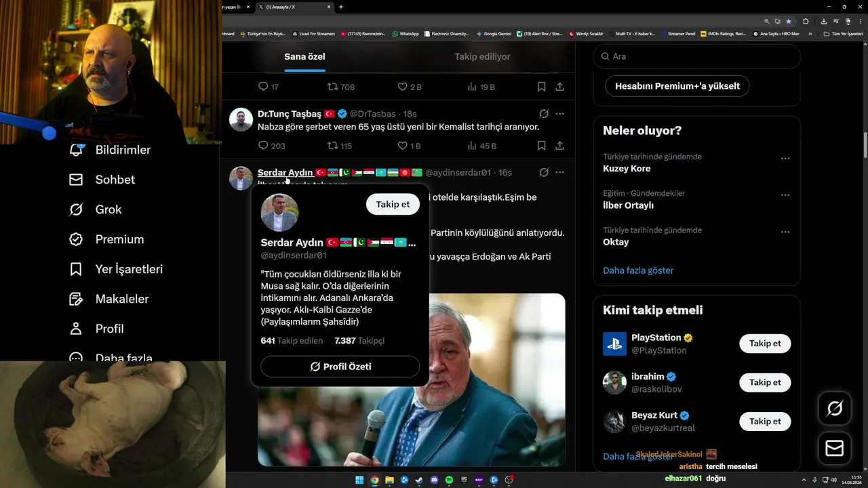This screenshot has height=488, width=868.
Task: Like Dr.Tunç Taşbaş tweet showing 1 B
Action: [x=402, y=146]
